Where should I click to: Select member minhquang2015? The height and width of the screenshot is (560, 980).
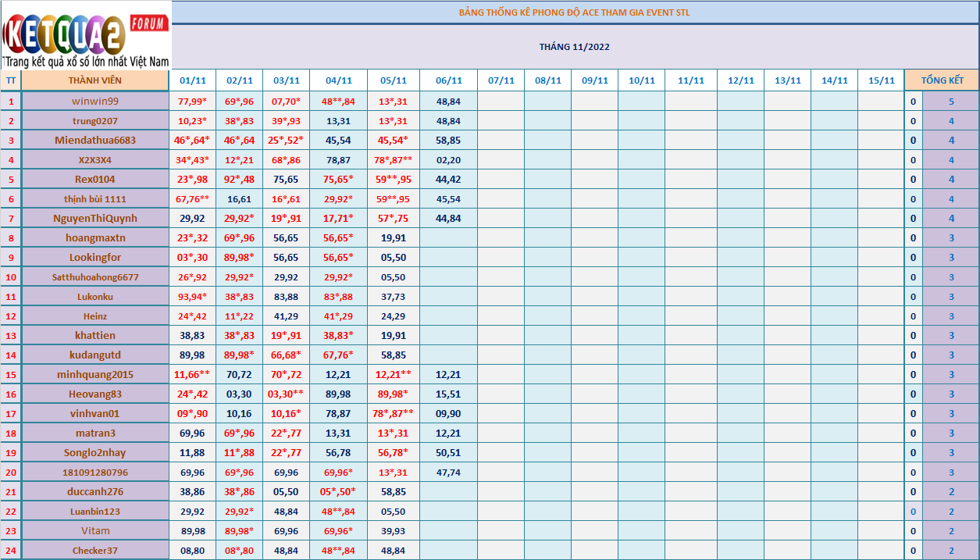click(x=94, y=375)
